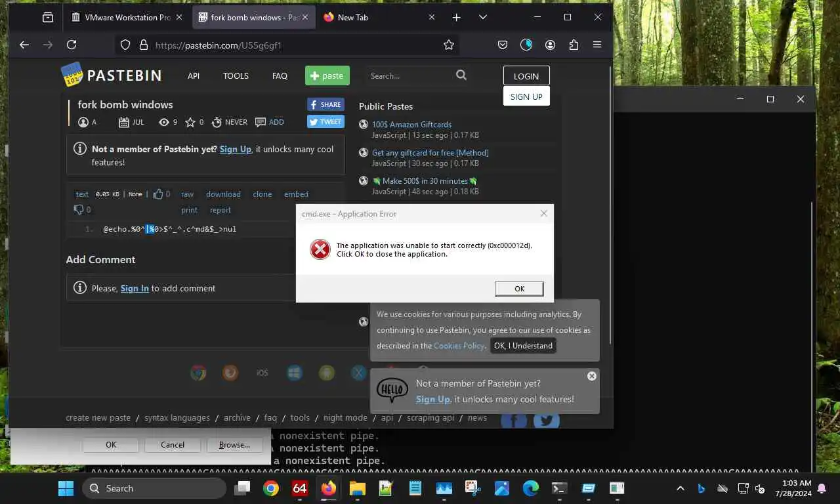The image size is (840, 504).
Task: Click the LOGIN button
Action: (x=526, y=75)
